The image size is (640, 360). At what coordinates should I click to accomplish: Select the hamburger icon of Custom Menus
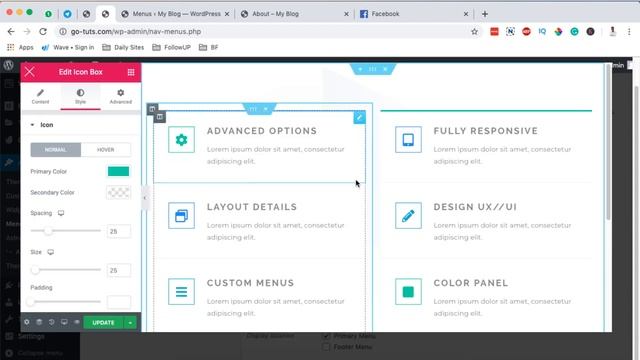181,291
